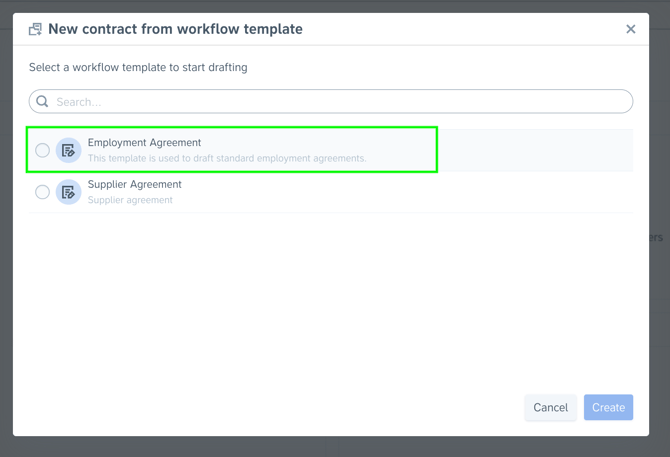The height and width of the screenshot is (457, 670).
Task: Click the Employment Agreement document icon
Action: pyautogui.click(x=68, y=150)
